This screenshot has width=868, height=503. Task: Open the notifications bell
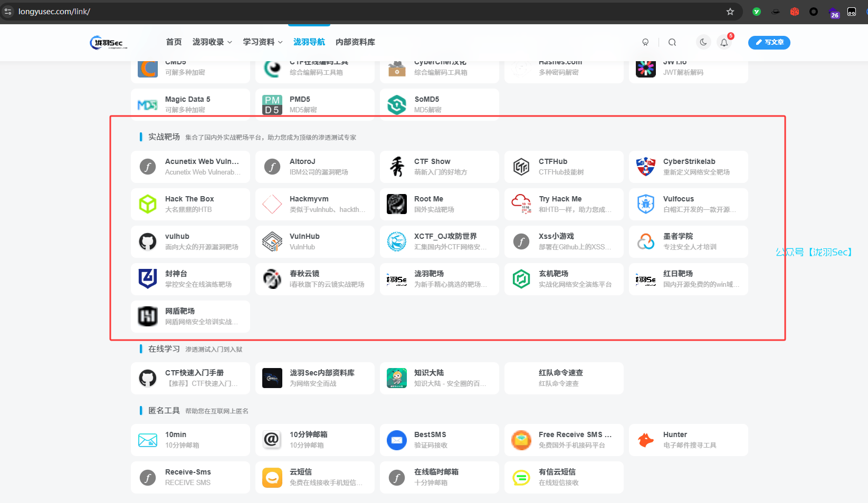coord(724,43)
